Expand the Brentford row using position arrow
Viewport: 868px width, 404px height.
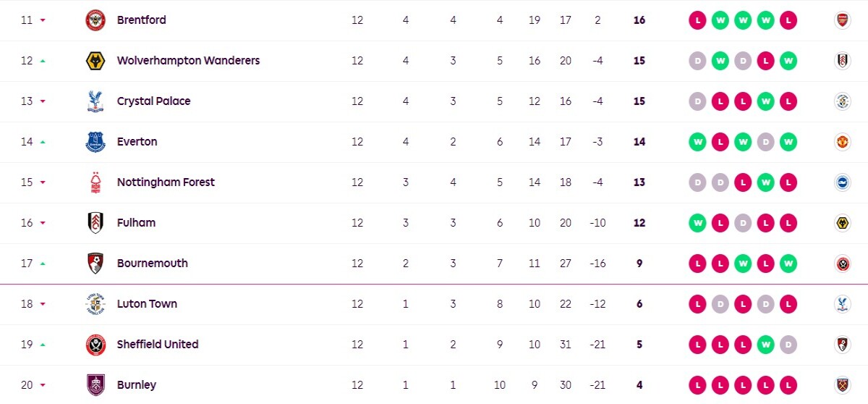pos(43,20)
